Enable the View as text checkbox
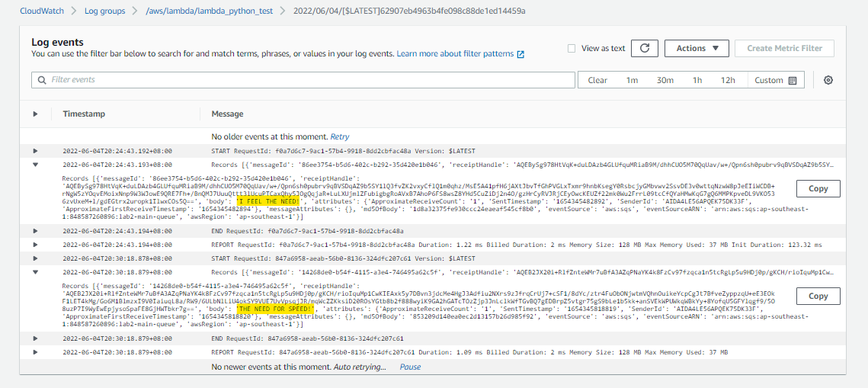The width and height of the screenshot is (868, 388). point(572,48)
